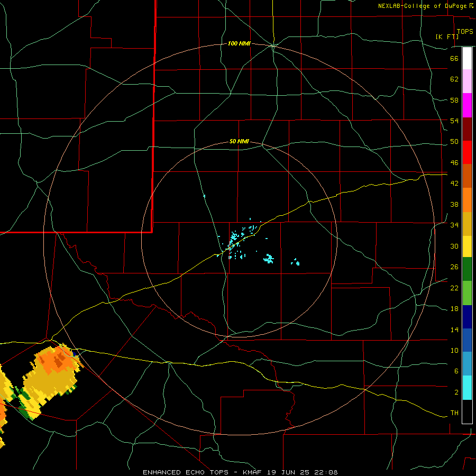This screenshot has width=476, height=476.
Task: Click the yellow 30 kft legend swatch
Action: (x=467, y=246)
